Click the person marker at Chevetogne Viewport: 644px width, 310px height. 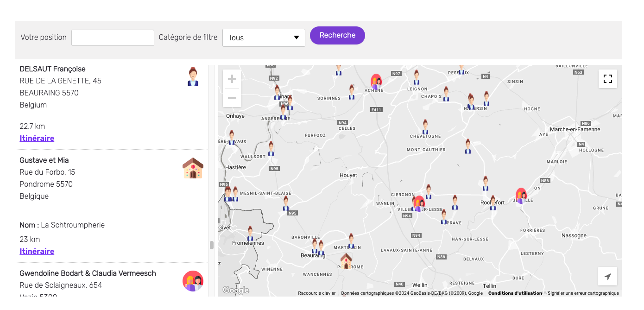pos(425,127)
